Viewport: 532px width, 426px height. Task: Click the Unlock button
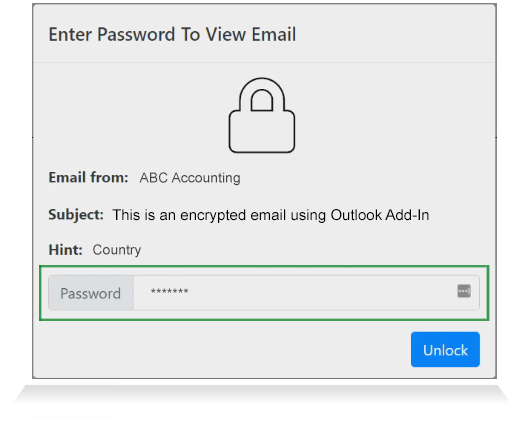(445, 349)
